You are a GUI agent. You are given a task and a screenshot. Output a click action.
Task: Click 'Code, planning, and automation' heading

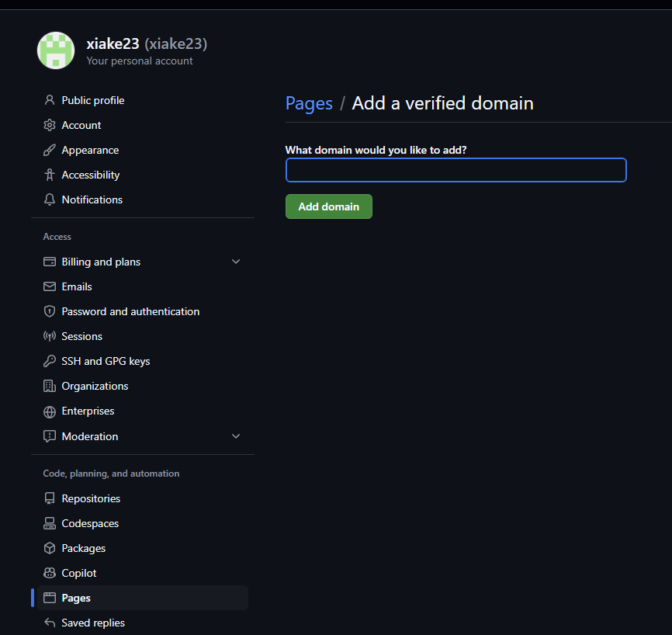pos(112,474)
